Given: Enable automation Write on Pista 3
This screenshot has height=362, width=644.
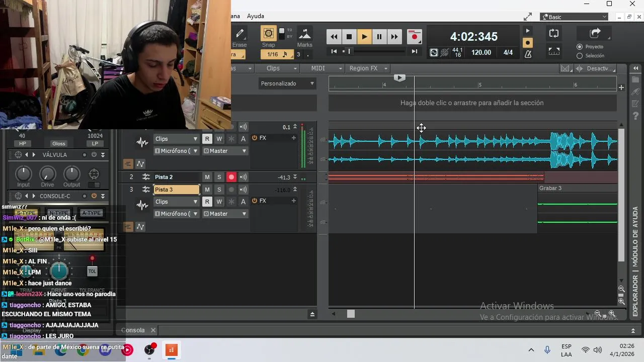Looking at the screenshot, I should tap(219, 202).
